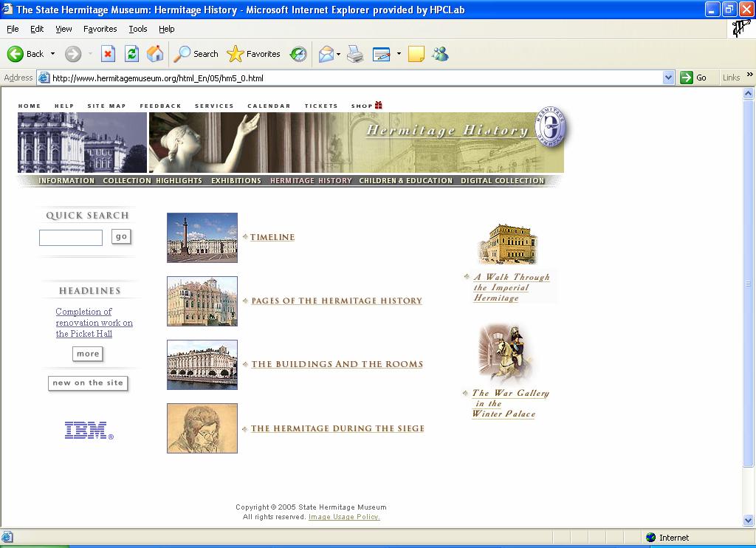Click SITE MAP in top navigation
This screenshot has width=756, height=548.
coord(106,106)
